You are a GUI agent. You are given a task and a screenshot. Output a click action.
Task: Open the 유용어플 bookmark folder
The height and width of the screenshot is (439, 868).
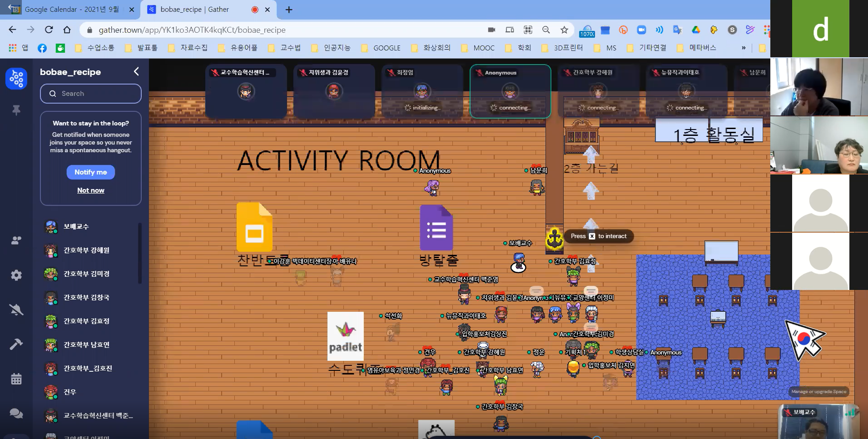coord(238,48)
